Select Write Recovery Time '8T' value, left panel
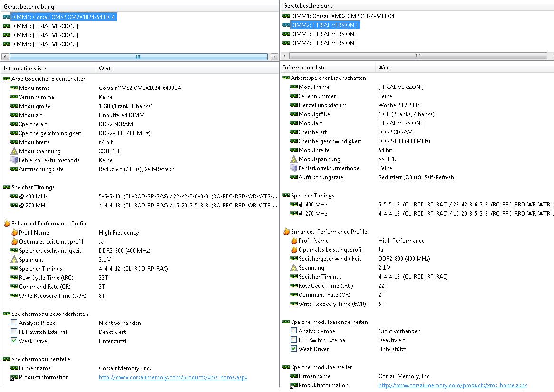 tap(102, 296)
